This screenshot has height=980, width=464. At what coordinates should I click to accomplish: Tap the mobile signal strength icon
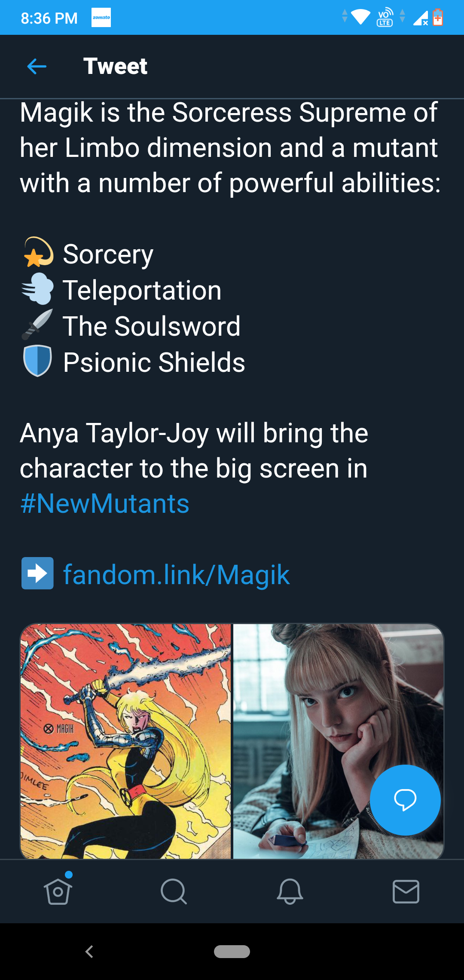tap(421, 18)
